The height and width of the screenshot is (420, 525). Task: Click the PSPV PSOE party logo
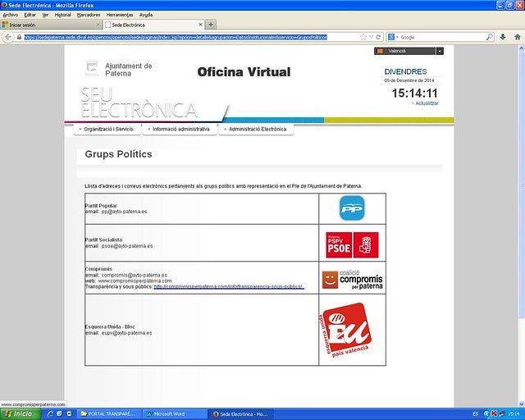pos(352,244)
